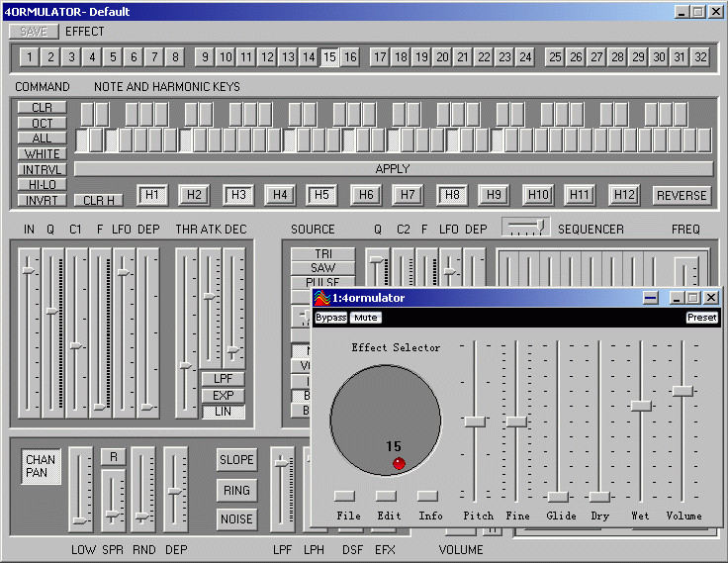Click the Fine slider handle
The image size is (728, 563).
[516, 422]
